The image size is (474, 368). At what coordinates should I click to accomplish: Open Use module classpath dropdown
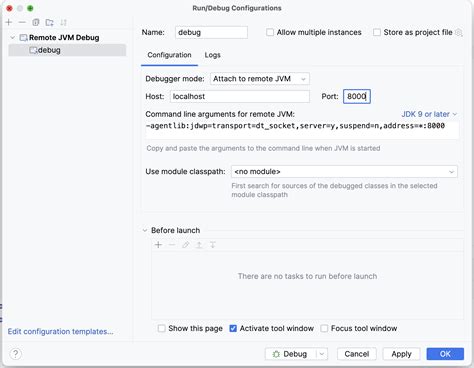(344, 172)
